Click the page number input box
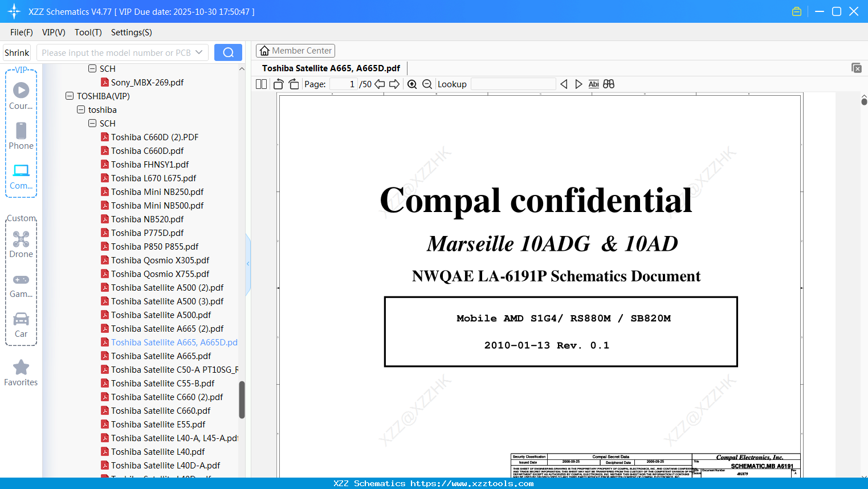 tap(343, 84)
